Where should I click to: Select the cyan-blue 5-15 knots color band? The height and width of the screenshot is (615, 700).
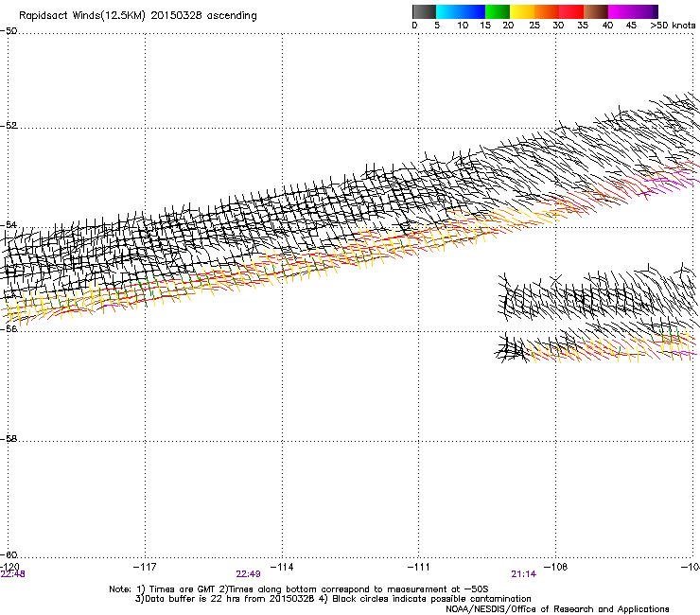click(x=461, y=11)
